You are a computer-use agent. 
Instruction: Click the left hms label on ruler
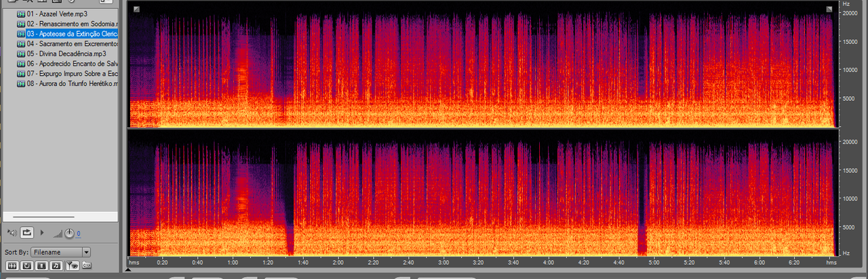pyautogui.click(x=134, y=262)
